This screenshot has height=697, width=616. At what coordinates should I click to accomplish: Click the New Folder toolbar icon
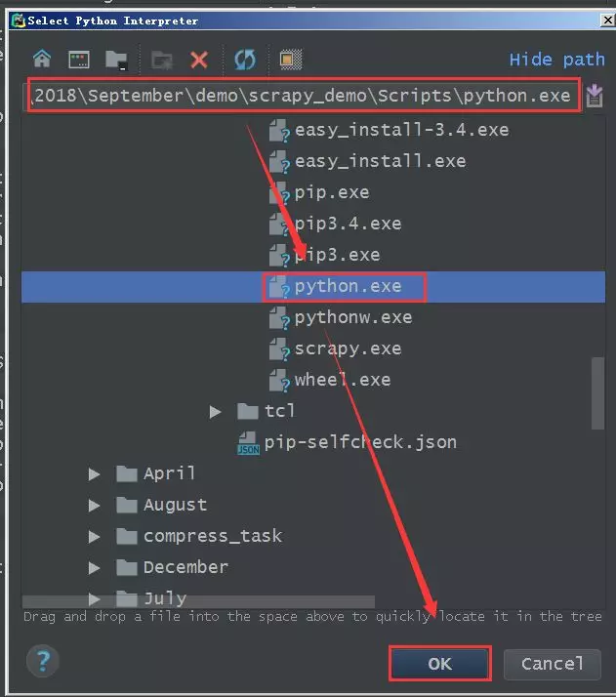tap(162, 60)
